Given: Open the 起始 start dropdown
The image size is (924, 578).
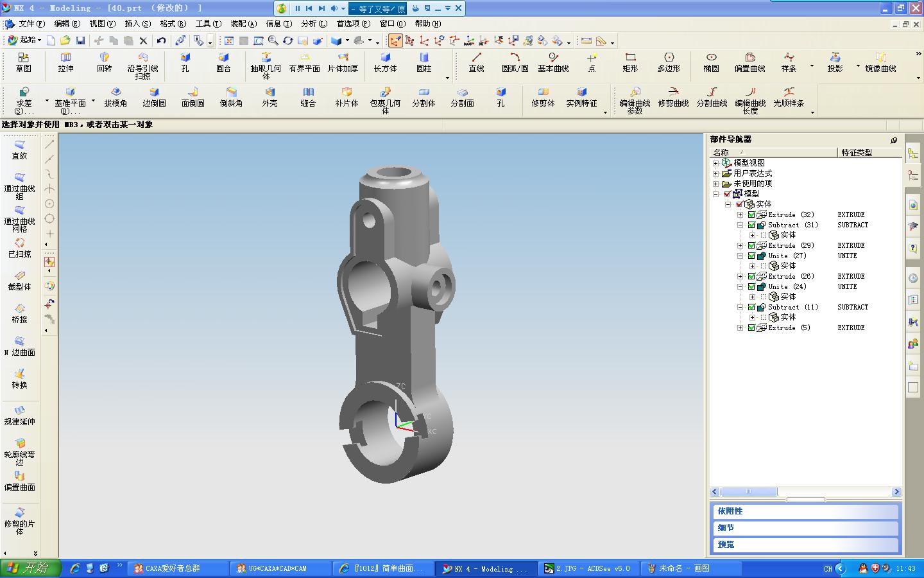Looking at the screenshot, I should [x=24, y=40].
